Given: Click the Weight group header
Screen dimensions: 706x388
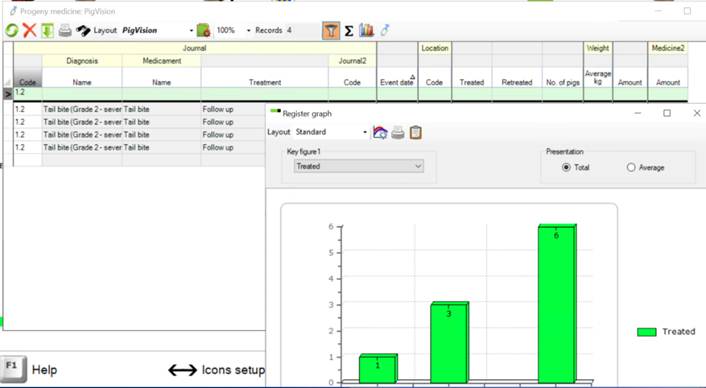Looking at the screenshot, I should pyautogui.click(x=598, y=48).
